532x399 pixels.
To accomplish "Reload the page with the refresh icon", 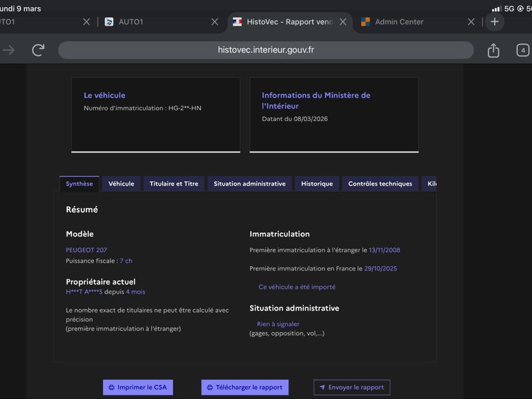I will coord(38,51).
